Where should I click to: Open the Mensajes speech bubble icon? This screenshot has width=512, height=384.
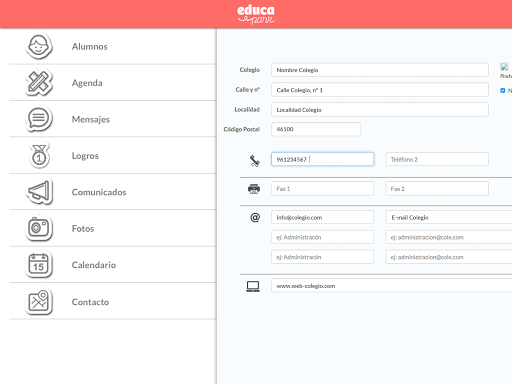click(39, 119)
